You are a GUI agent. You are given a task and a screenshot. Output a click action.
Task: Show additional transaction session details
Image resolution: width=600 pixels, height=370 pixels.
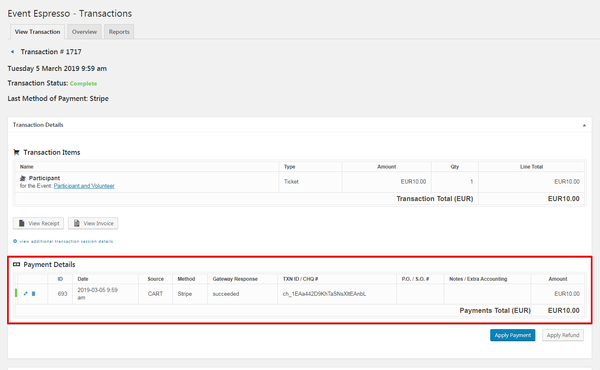coord(66,241)
